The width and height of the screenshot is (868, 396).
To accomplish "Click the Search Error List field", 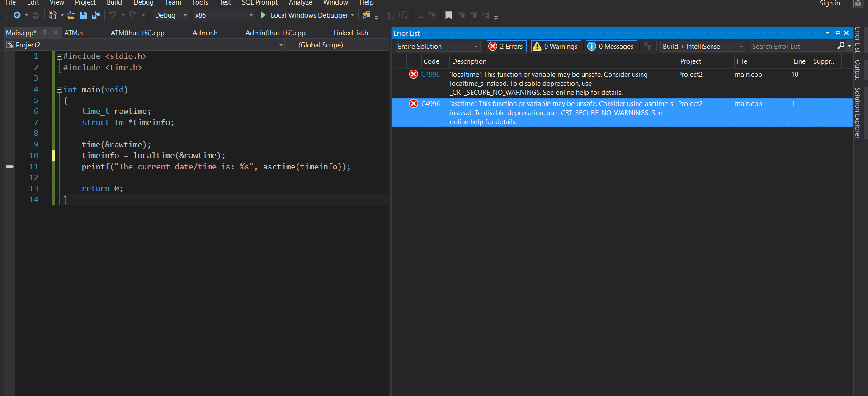I will coord(792,47).
